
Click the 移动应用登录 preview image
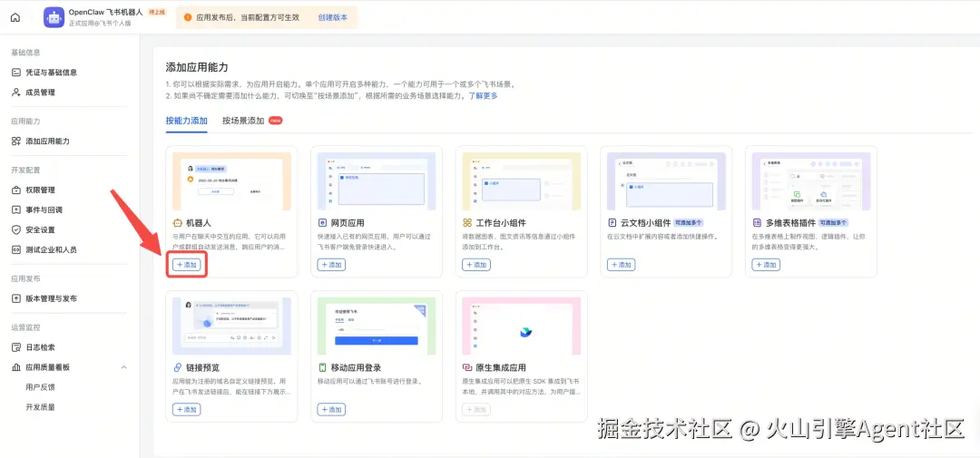coord(377,326)
